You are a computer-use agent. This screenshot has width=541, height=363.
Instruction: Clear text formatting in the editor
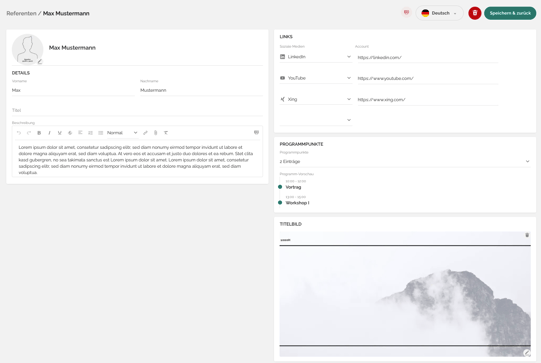(166, 133)
